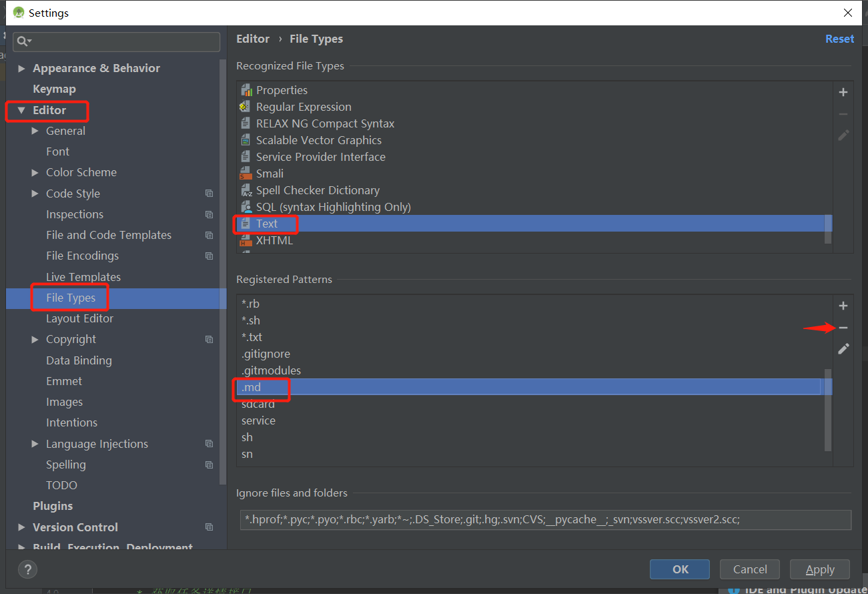Viewport: 868px width, 594px height.
Task: Open the Editor breadcrumb link
Action: pos(253,39)
